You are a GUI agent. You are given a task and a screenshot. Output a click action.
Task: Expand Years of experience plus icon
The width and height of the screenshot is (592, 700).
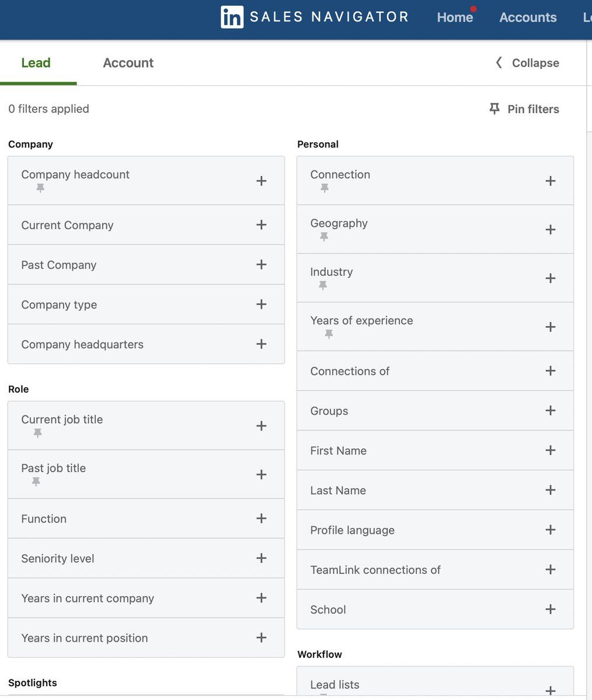click(551, 327)
